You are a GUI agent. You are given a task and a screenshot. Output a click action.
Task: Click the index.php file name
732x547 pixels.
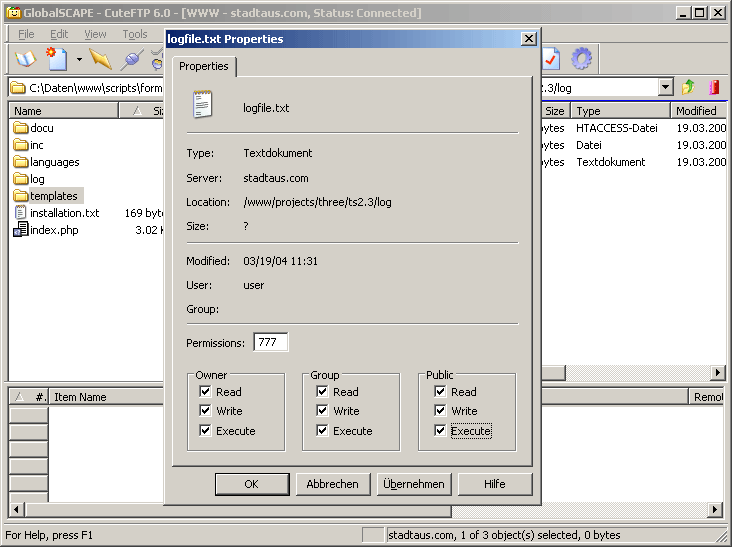pyautogui.click(x=54, y=230)
